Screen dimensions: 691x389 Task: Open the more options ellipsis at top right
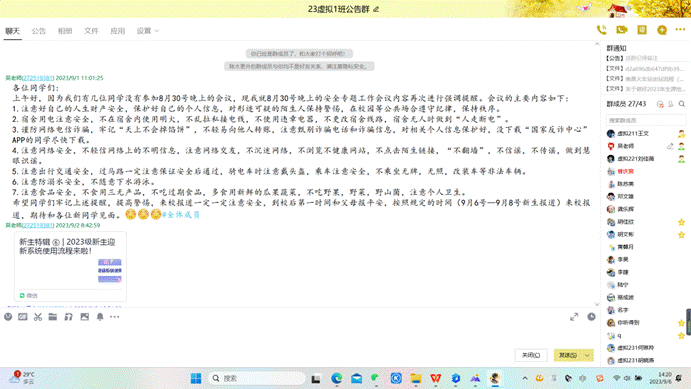[x=680, y=30]
